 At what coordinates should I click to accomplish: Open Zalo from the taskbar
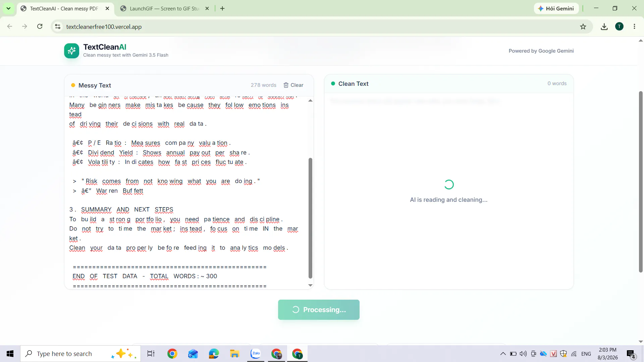(x=256, y=354)
